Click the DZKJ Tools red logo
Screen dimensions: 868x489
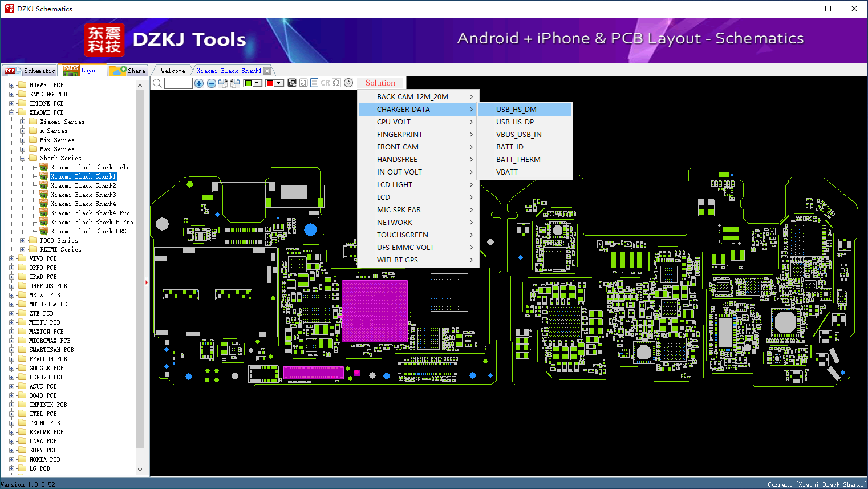coord(104,40)
